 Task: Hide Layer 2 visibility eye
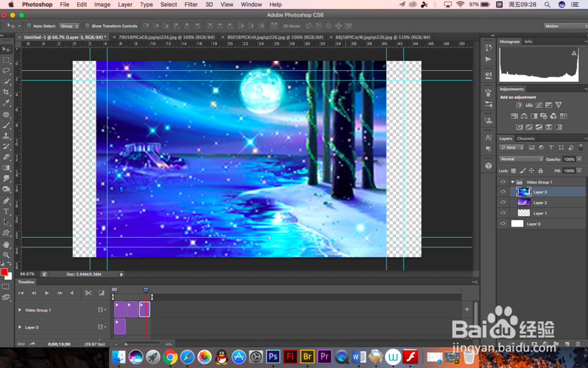(x=503, y=203)
